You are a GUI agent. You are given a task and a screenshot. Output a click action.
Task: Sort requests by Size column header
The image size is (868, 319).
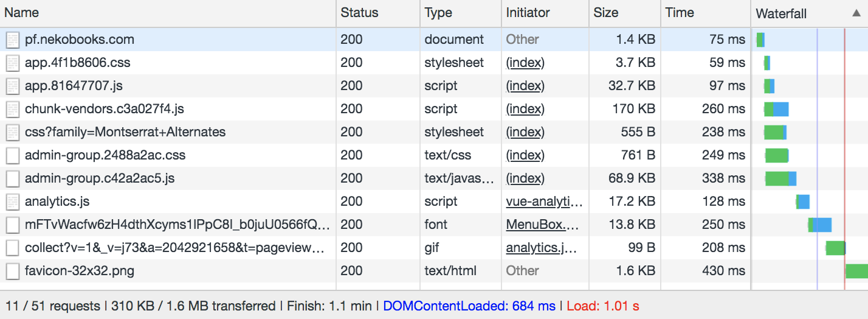[x=606, y=13]
